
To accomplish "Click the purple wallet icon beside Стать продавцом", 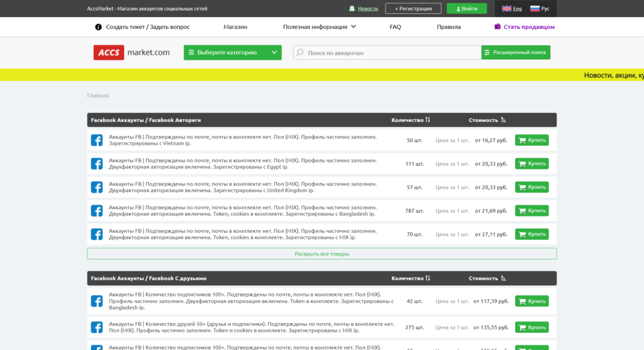I will coord(497,26).
